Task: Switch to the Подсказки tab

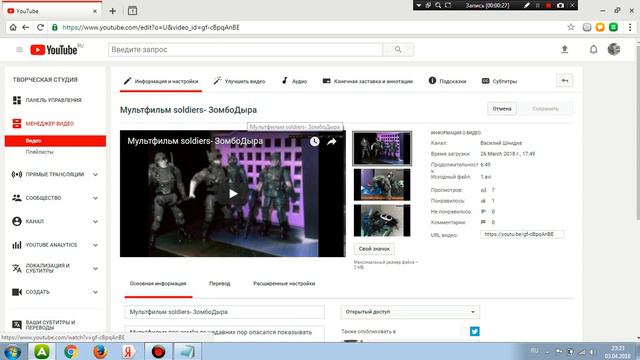Action: point(447,81)
